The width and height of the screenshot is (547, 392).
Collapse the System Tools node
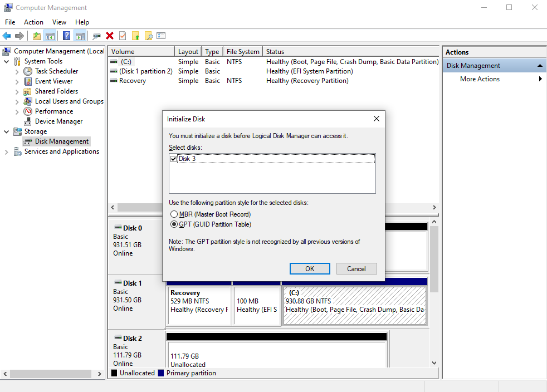click(6, 61)
